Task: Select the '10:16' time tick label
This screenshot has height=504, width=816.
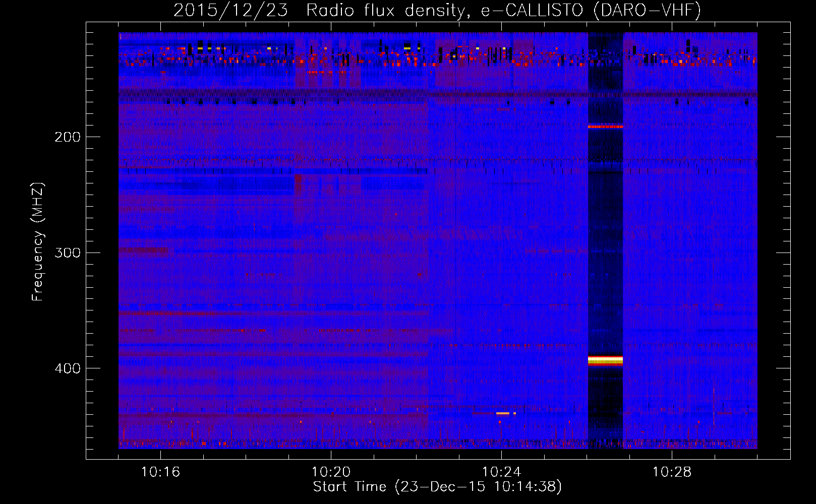Action: [160, 472]
